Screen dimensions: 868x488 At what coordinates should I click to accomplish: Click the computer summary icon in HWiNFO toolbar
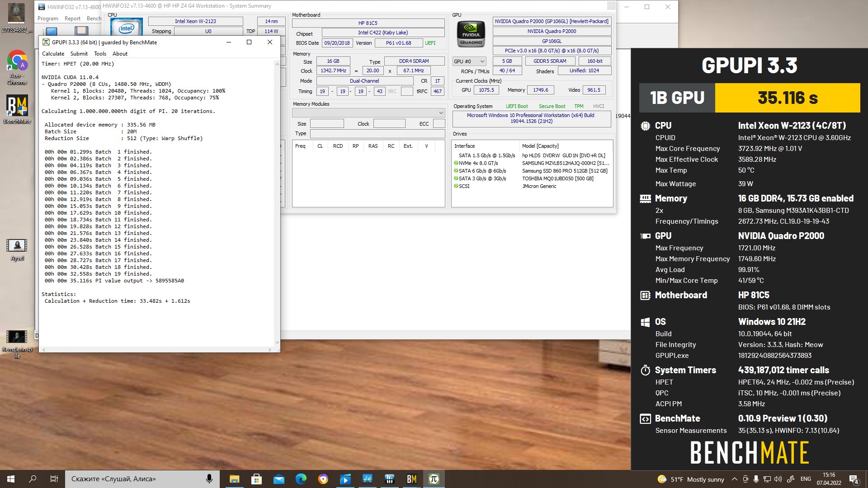52,31
